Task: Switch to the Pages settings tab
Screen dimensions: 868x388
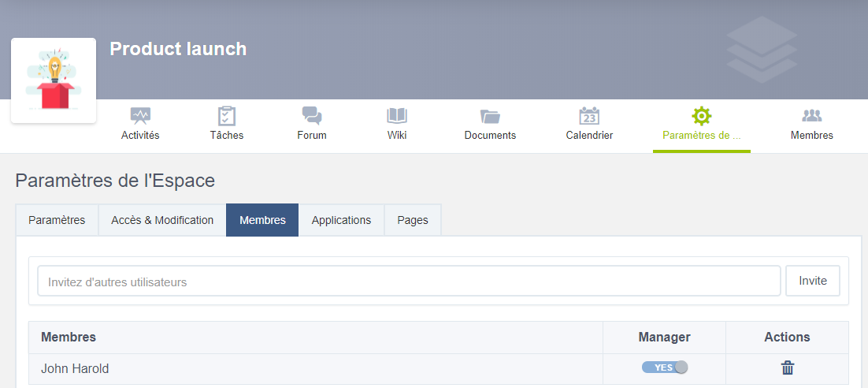Action: coord(413,220)
